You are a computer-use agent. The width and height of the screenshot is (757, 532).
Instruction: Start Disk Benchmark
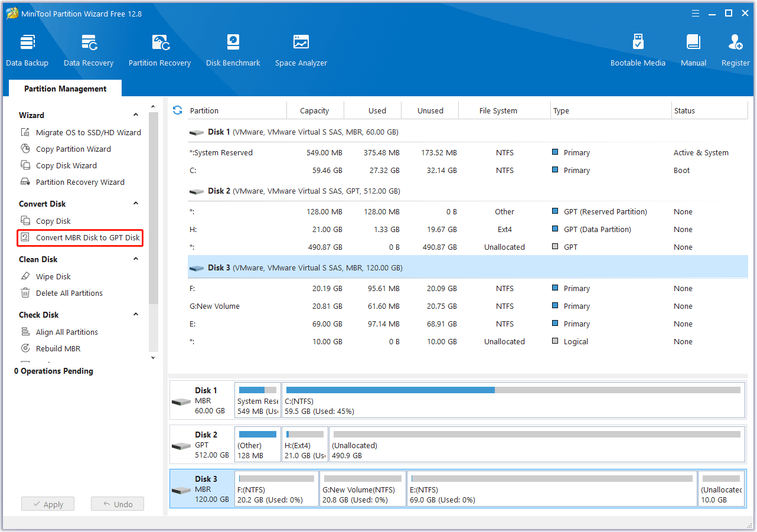pos(233,51)
